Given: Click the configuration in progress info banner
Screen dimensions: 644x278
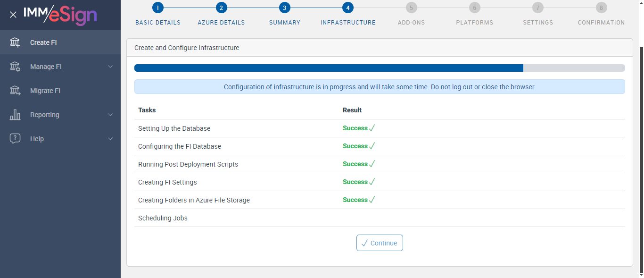Looking at the screenshot, I should coord(380,87).
